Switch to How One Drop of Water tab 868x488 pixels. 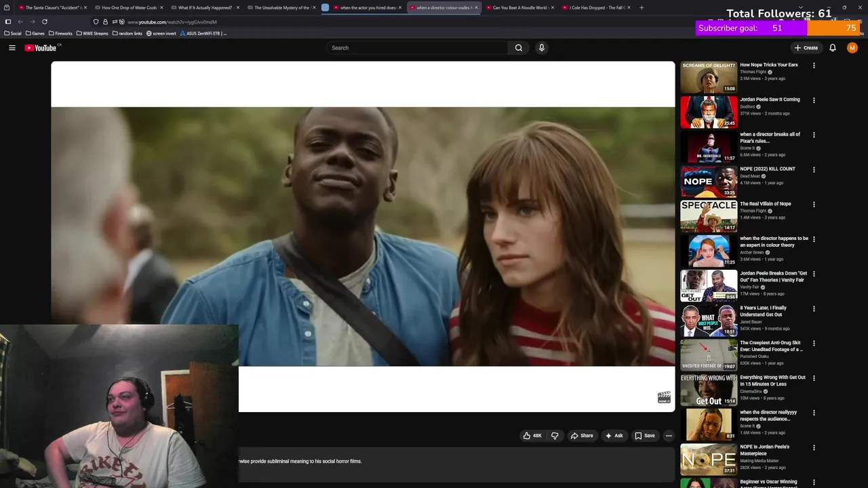(128, 7)
